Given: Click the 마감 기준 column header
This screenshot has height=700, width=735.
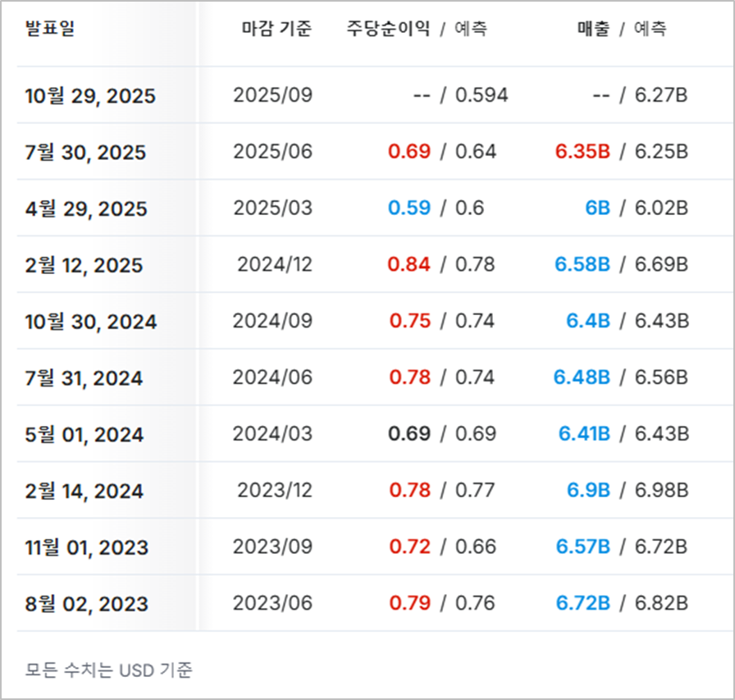Looking at the screenshot, I should point(276,28).
